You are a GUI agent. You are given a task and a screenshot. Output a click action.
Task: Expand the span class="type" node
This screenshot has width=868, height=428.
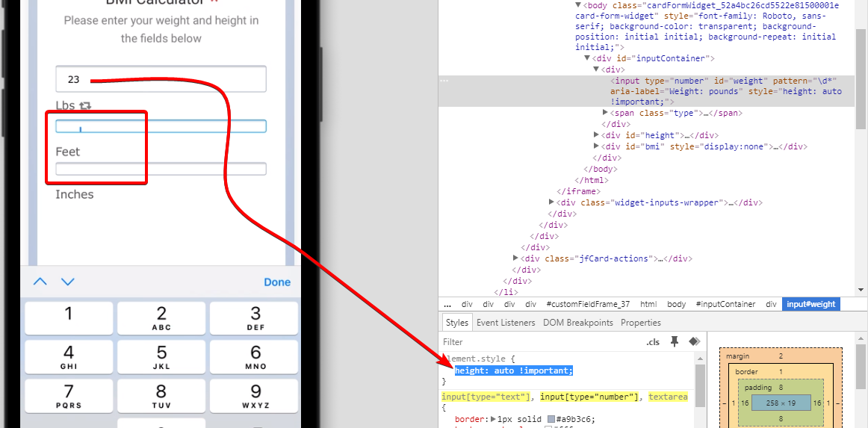[605, 113]
